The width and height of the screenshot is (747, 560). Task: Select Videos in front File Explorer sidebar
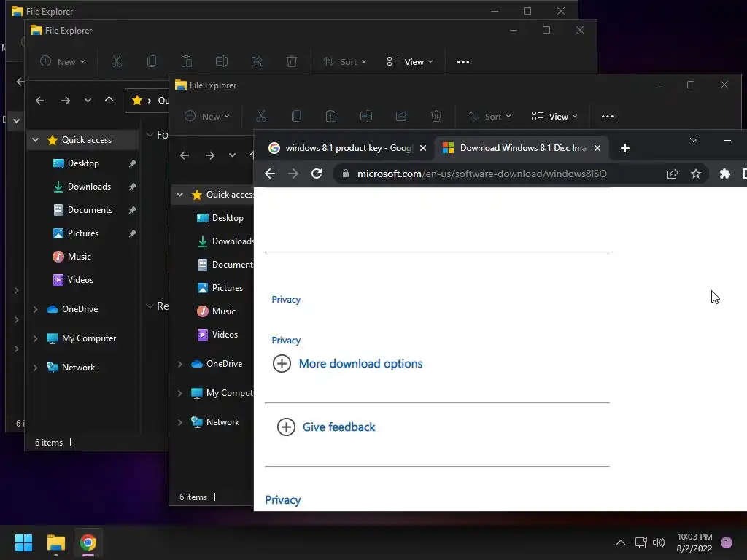coord(217,335)
